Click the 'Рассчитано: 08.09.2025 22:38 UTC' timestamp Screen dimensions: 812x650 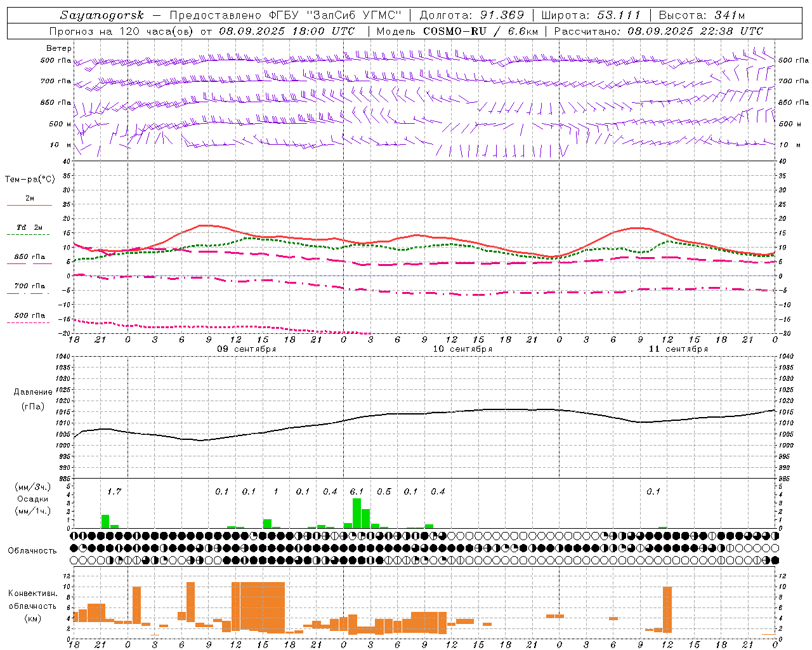click(658, 31)
